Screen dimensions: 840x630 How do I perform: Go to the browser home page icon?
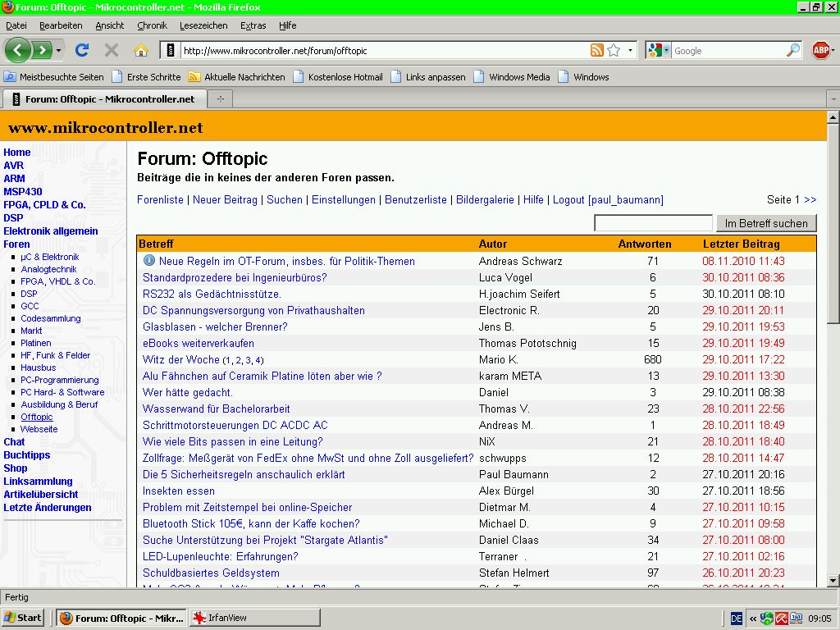coord(140,50)
